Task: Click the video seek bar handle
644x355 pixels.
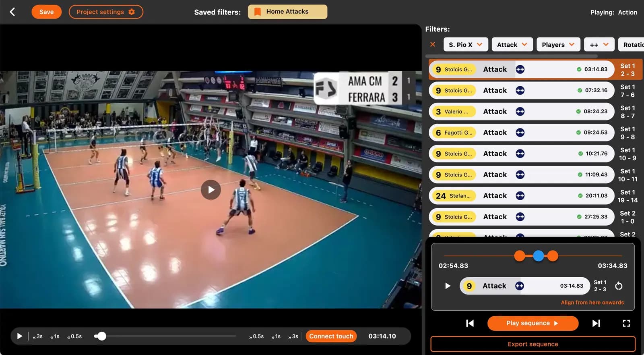Action: tap(102, 336)
